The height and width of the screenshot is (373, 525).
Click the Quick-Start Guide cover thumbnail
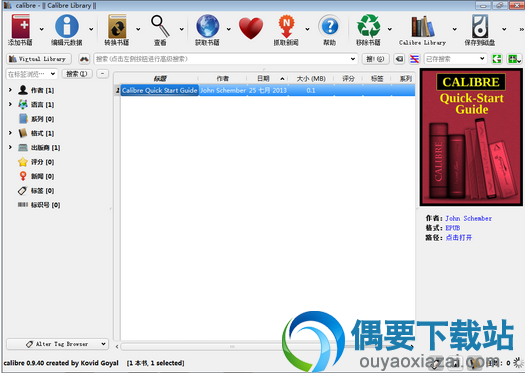click(x=471, y=137)
